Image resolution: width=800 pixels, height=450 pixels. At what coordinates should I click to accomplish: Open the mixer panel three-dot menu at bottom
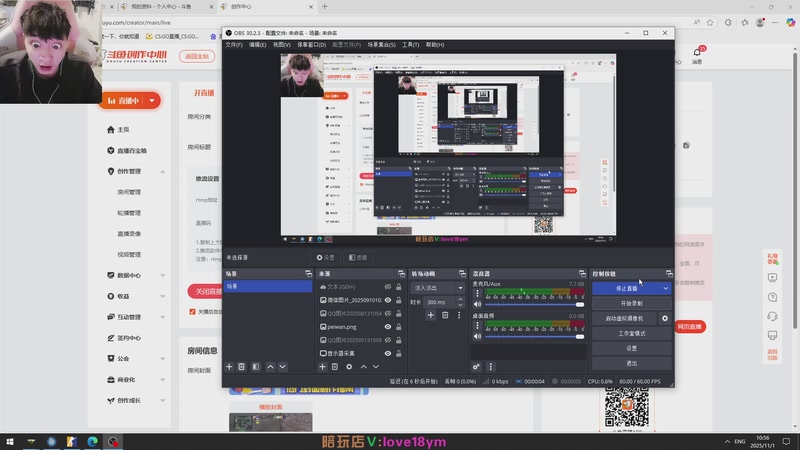coord(490,367)
